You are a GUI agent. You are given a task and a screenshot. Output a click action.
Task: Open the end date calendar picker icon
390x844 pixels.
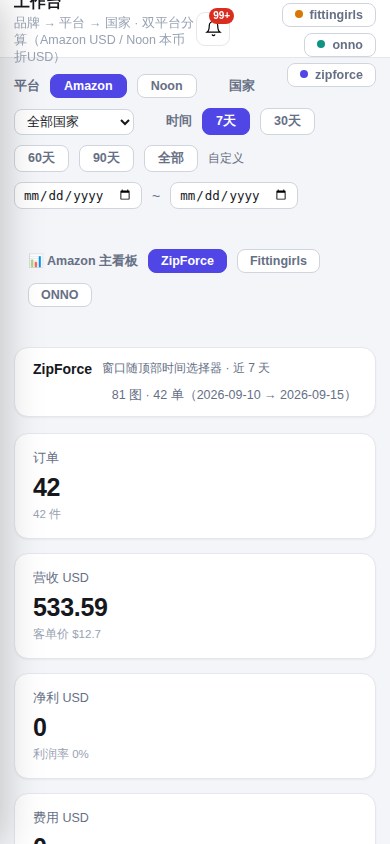(281, 195)
